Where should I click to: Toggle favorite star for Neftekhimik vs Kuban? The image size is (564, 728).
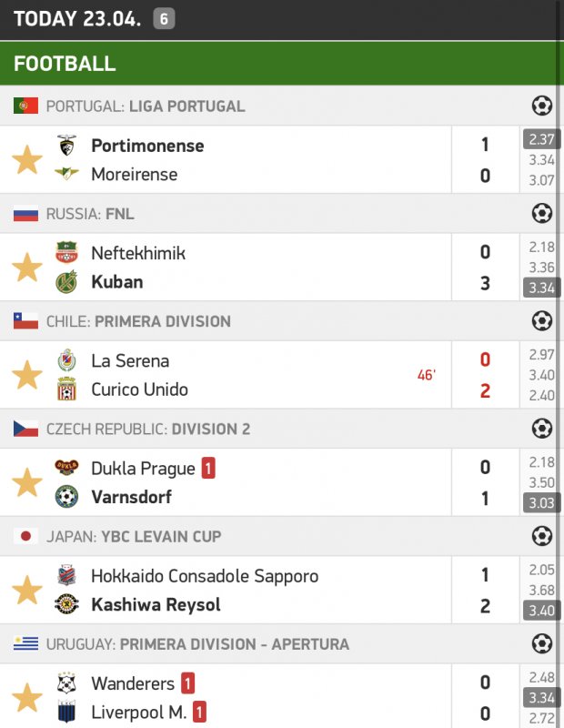coord(26,268)
